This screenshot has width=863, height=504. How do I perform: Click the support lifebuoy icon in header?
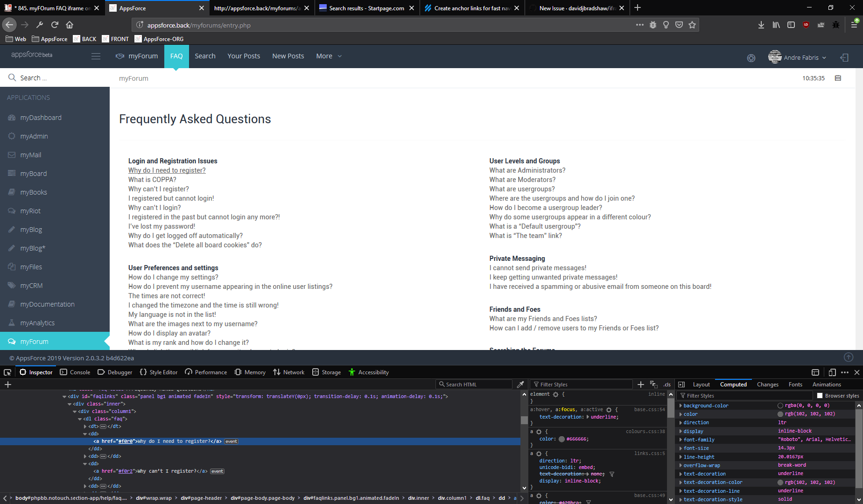coord(751,58)
